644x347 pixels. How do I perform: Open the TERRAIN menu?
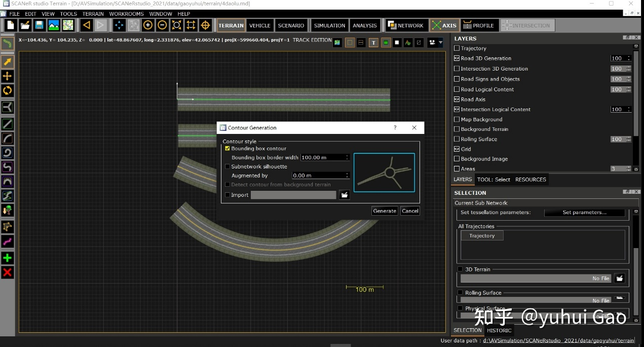point(93,14)
